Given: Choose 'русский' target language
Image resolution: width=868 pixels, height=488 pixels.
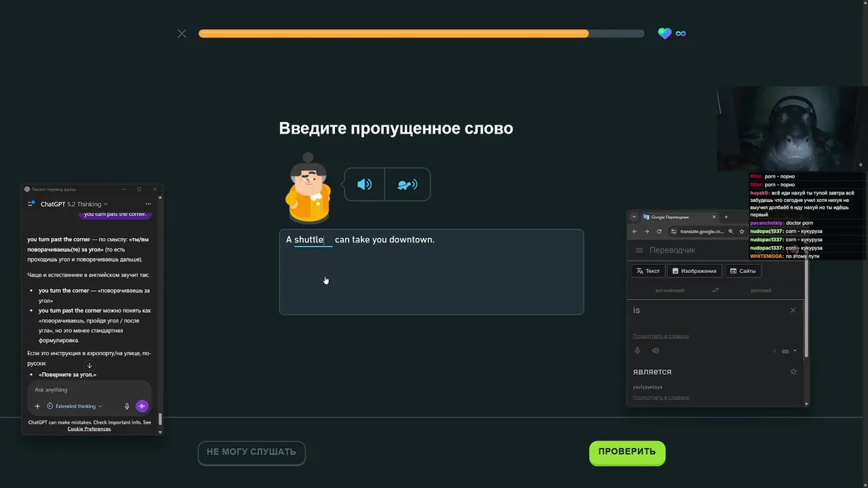Looking at the screenshot, I should 761,290.
